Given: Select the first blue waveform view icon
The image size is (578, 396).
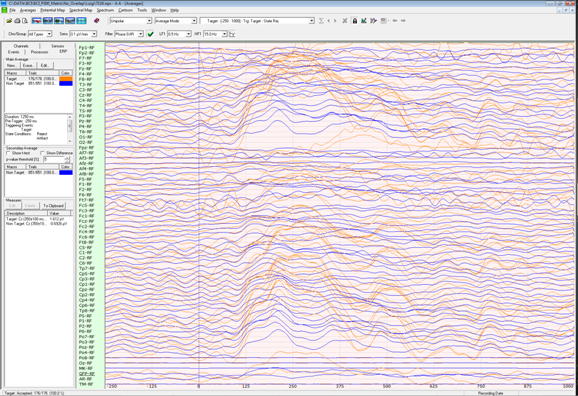Looking at the screenshot, I should coord(36,21).
